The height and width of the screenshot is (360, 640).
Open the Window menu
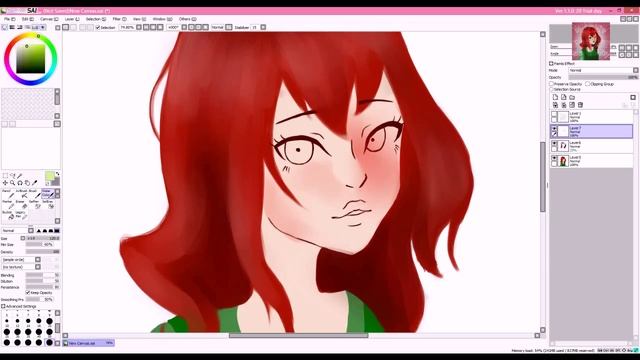point(162,19)
